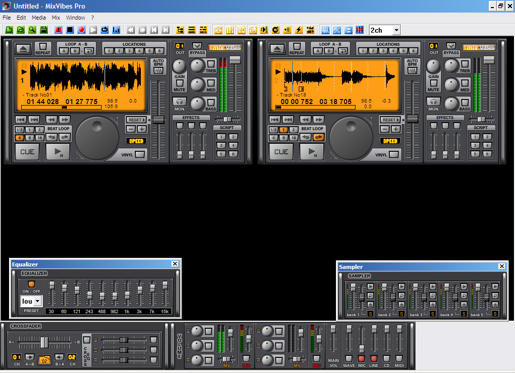
Task: Click the left deck pitch plus button
Action: point(142,129)
